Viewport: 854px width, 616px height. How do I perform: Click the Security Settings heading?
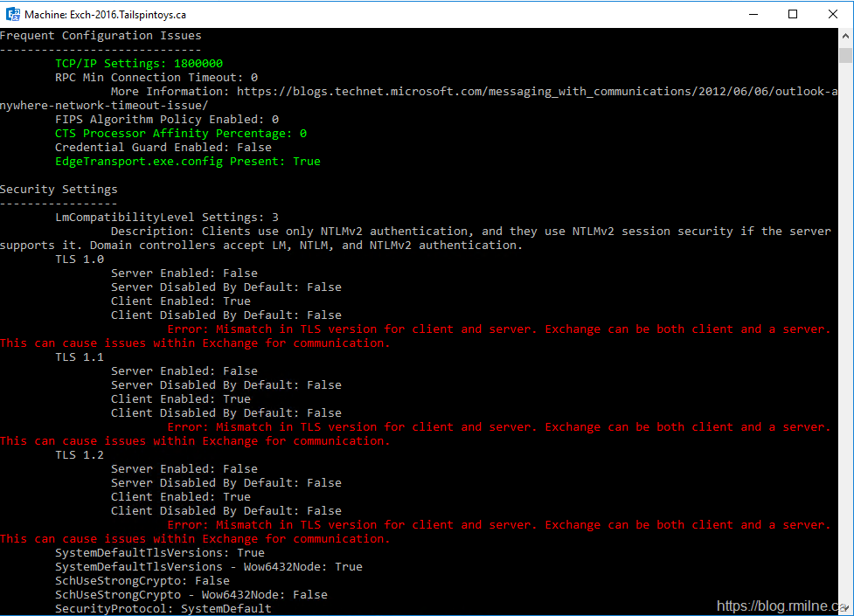tap(59, 190)
